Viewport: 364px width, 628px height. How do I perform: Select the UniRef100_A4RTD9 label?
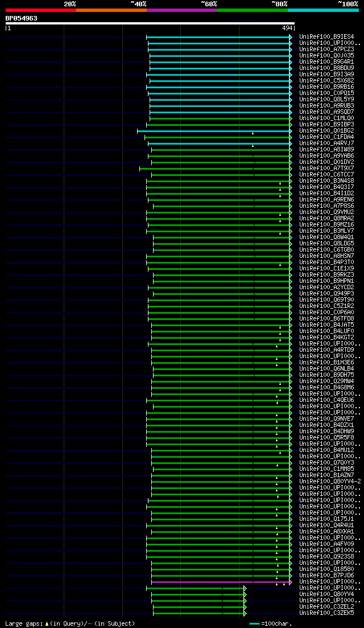(x=326, y=350)
